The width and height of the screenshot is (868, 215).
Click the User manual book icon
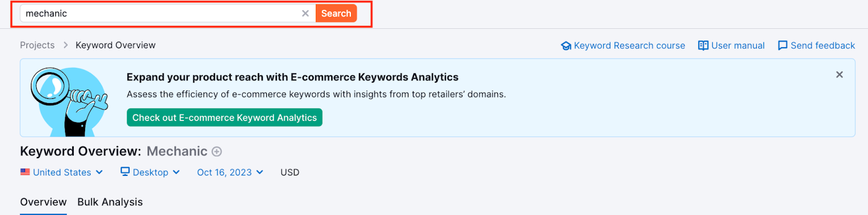[x=703, y=46]
